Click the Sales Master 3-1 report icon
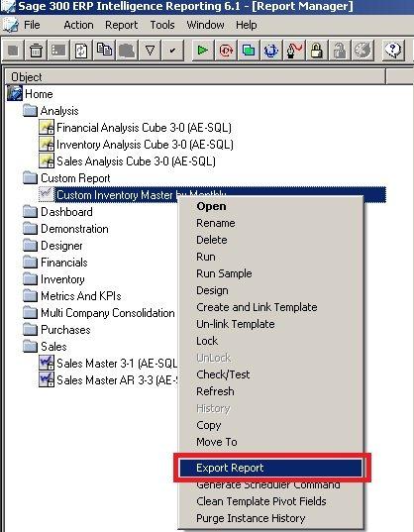Screen dimensions: 414x532 47,363
